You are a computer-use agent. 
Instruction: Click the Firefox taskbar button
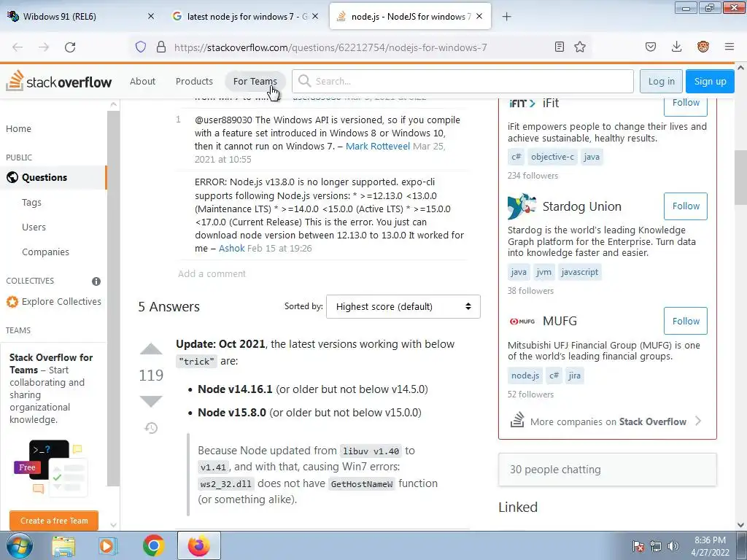[198, 545]
